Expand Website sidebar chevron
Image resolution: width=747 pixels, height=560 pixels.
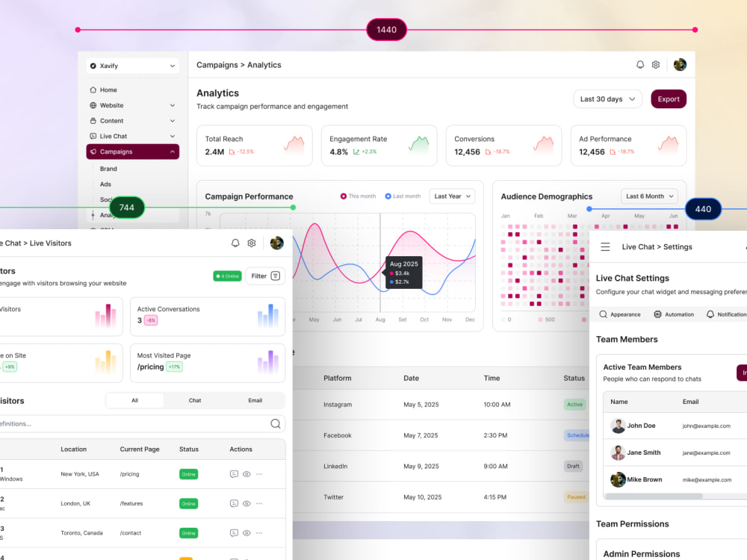coord(172,105)
